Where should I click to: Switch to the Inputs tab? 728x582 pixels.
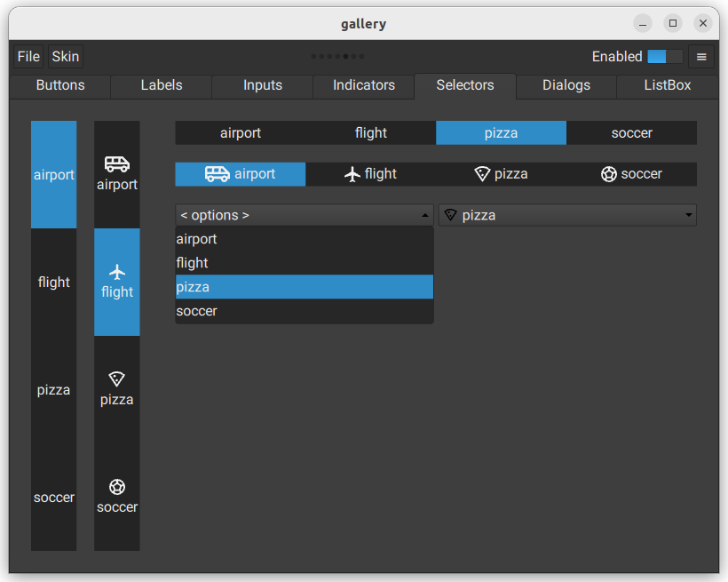pyautogui.click(x=263, y=85)
